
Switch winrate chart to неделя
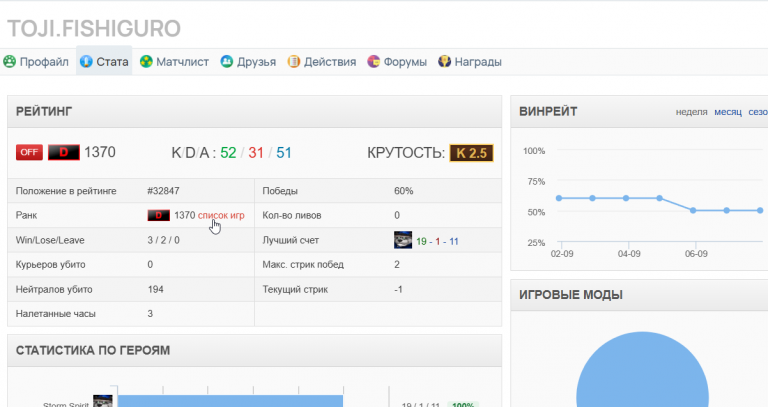click(x=692, y=112)
